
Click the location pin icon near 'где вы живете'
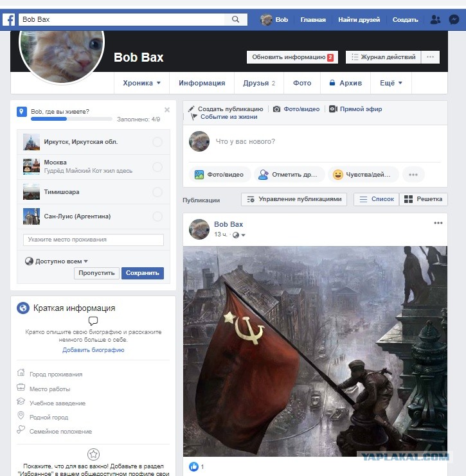(22, 111)
